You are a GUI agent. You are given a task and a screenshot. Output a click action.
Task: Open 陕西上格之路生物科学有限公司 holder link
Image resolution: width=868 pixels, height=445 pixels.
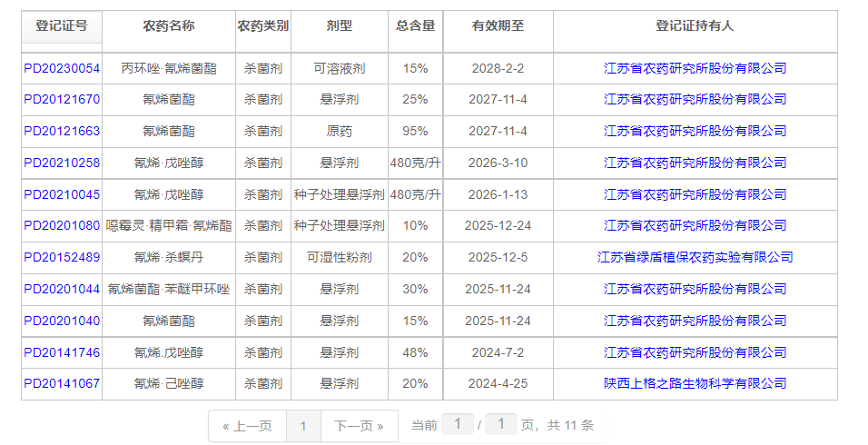pyautogui.click(x=695, y=383)
